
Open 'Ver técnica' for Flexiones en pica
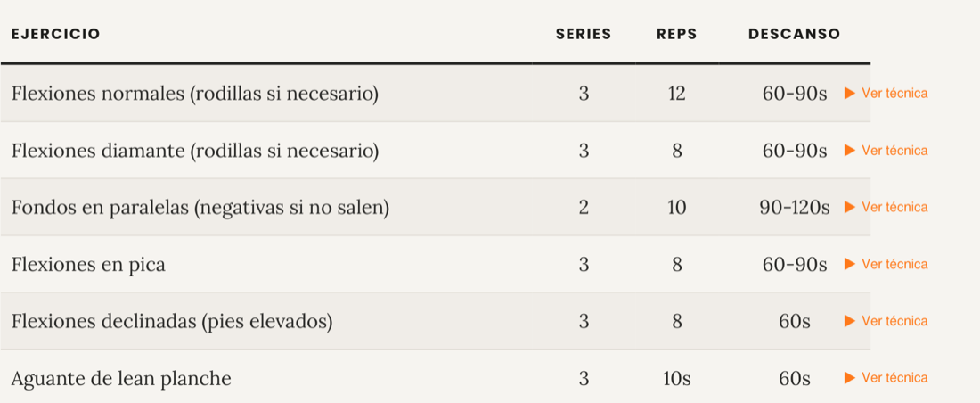[894, 264]
